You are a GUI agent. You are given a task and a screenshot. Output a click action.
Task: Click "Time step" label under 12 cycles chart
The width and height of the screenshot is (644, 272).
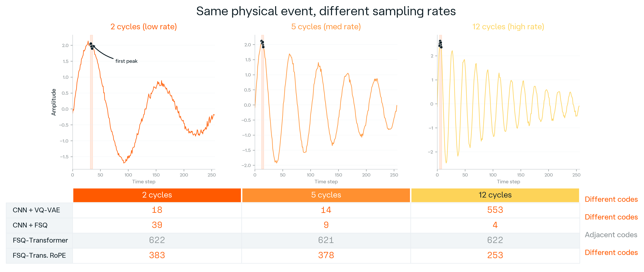[509, 182]
